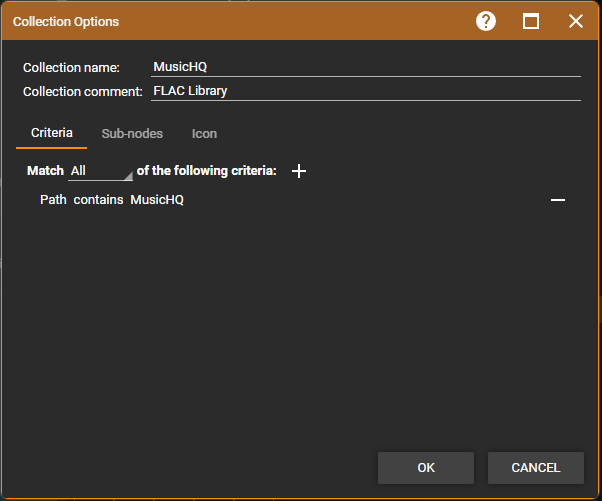
Task: Click the 'of the following criteria:' text
Action: 206,171
